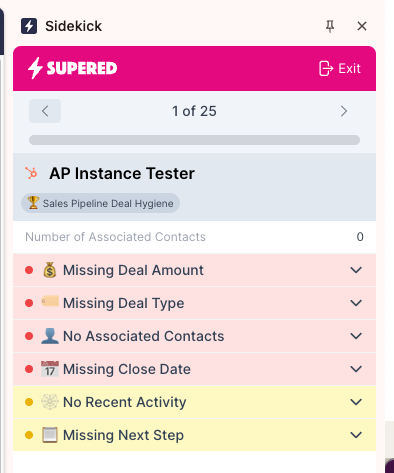Screen dimensions: 394x473
Task: Go to previous record arrow
Action: click(x=45, y=111)
